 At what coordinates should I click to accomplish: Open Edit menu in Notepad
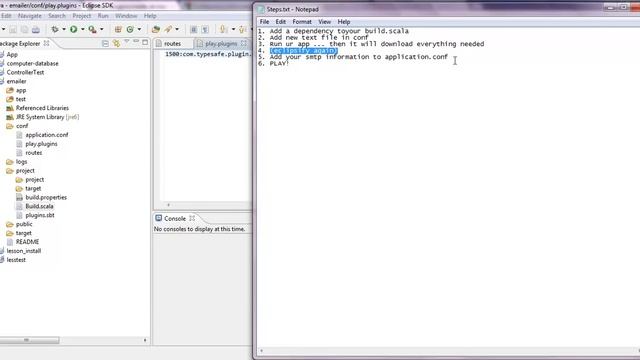pyautogui.click(x=280, y=22)
